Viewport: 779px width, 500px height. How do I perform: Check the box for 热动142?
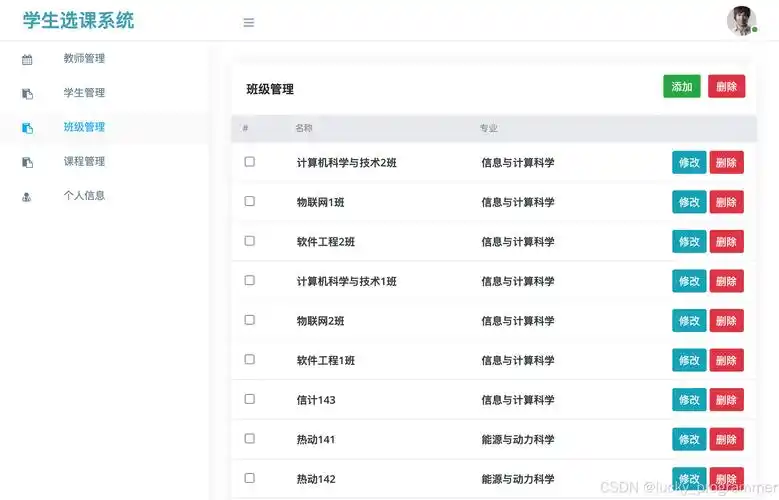click(249, 478)
